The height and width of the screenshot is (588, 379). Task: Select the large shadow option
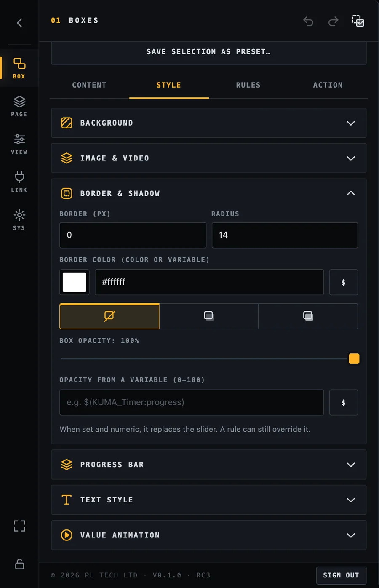pos(308,316)
